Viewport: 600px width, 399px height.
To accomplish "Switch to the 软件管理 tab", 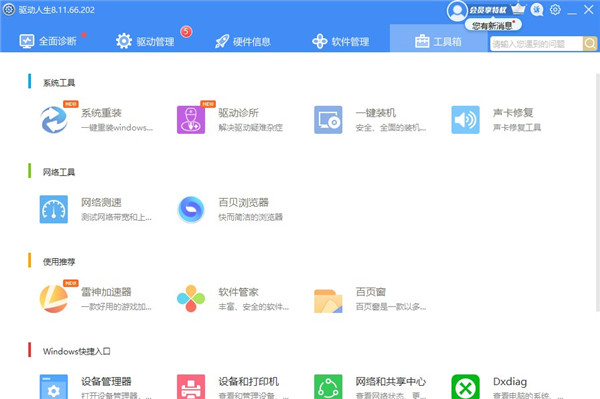I will click(x=341, y=41).
